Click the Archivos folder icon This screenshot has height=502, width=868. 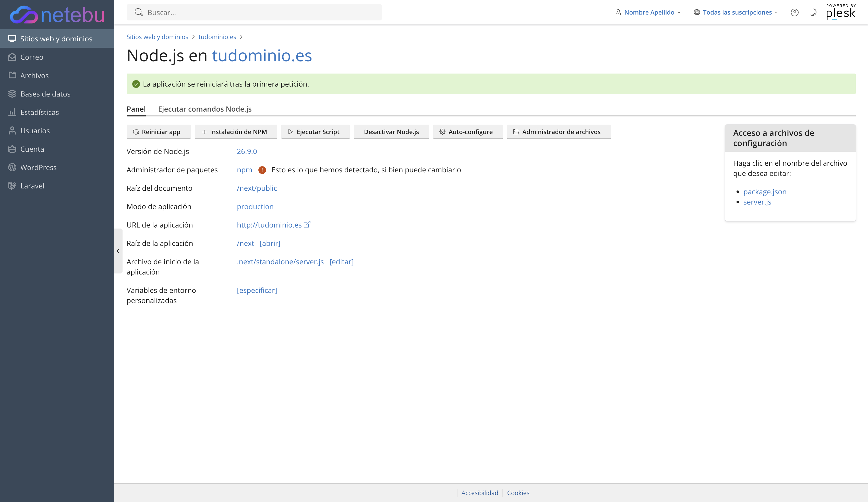tap(13, 75)
